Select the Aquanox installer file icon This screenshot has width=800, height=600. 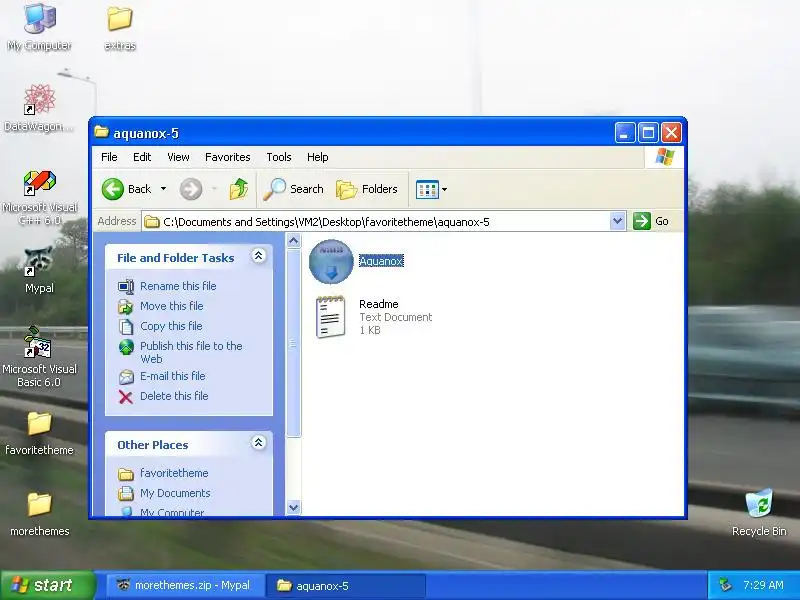331,261
